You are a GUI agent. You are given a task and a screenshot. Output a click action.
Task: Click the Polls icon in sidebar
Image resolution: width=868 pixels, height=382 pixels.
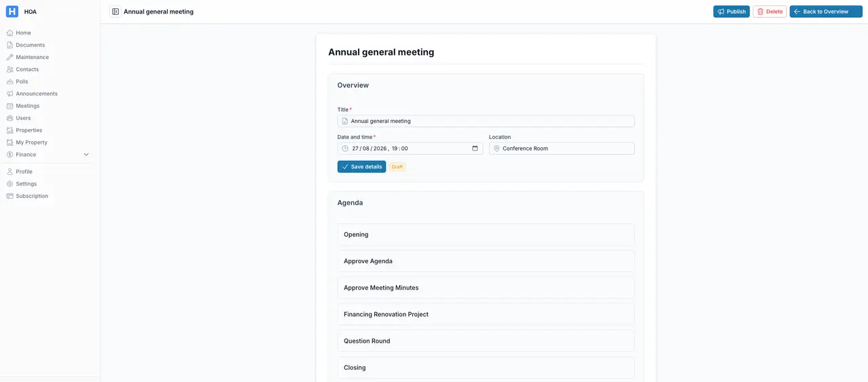pyautogui.click(x=9, y=81)
